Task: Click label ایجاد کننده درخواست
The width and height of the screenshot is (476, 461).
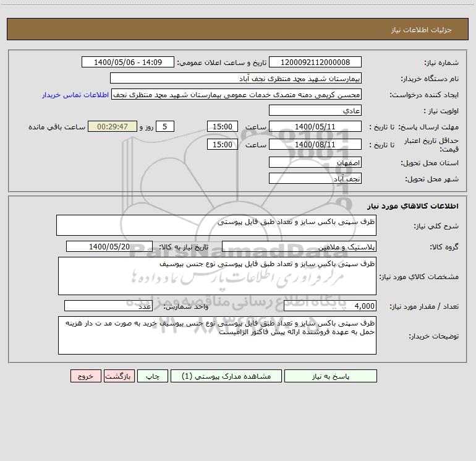Action: 424,95
